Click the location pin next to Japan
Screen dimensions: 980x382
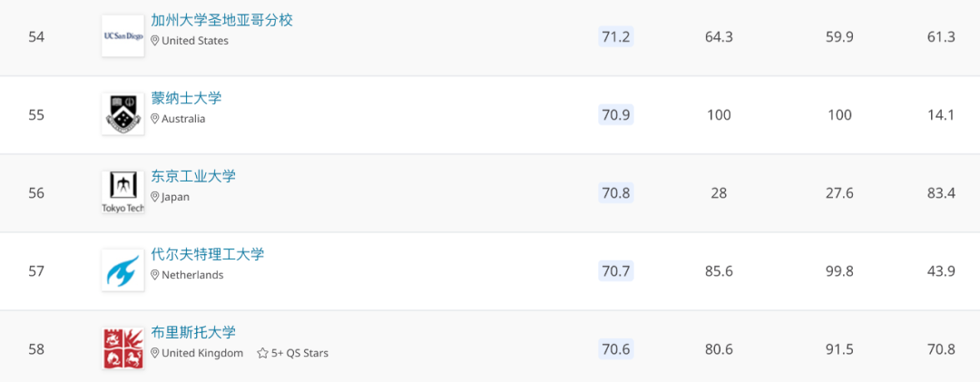pyautogui.click(x=155, y=197)
